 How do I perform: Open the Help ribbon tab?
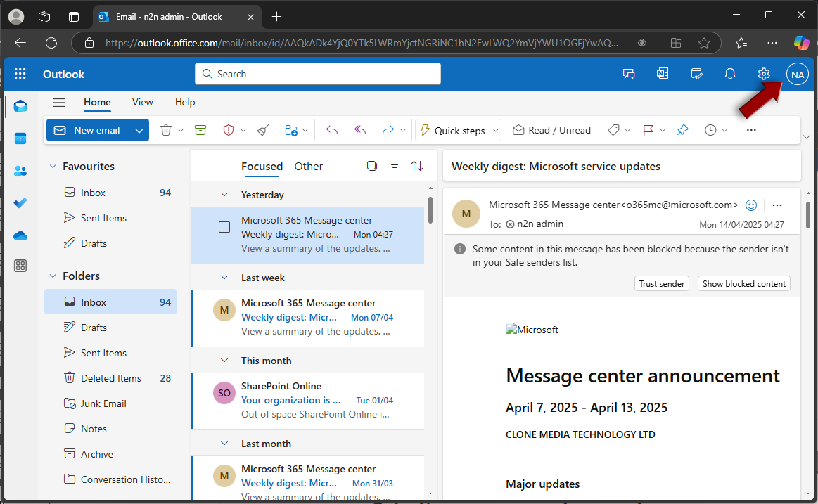pos(185,103)
